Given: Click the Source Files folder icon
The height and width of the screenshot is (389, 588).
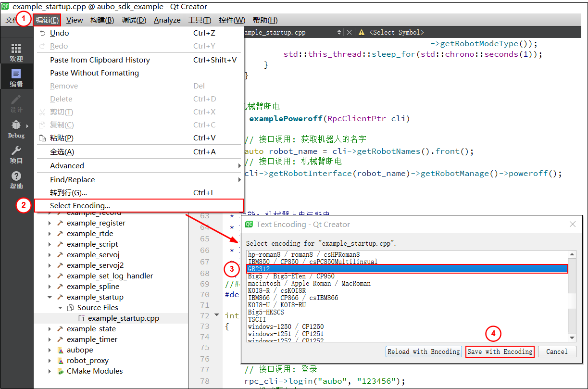Looking at the screenshot, I should click(70, 308).
